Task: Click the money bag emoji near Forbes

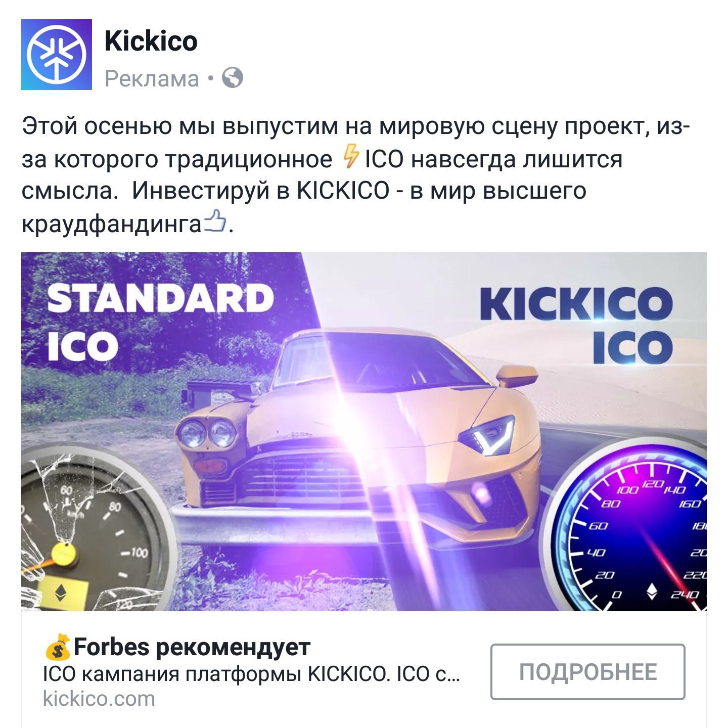Action: point(57,648)
